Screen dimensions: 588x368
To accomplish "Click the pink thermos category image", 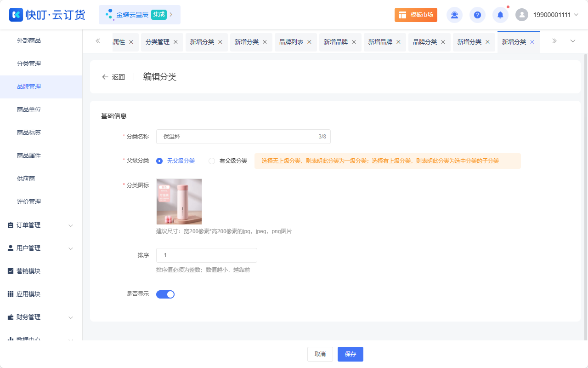I will [x=179, y=201].
